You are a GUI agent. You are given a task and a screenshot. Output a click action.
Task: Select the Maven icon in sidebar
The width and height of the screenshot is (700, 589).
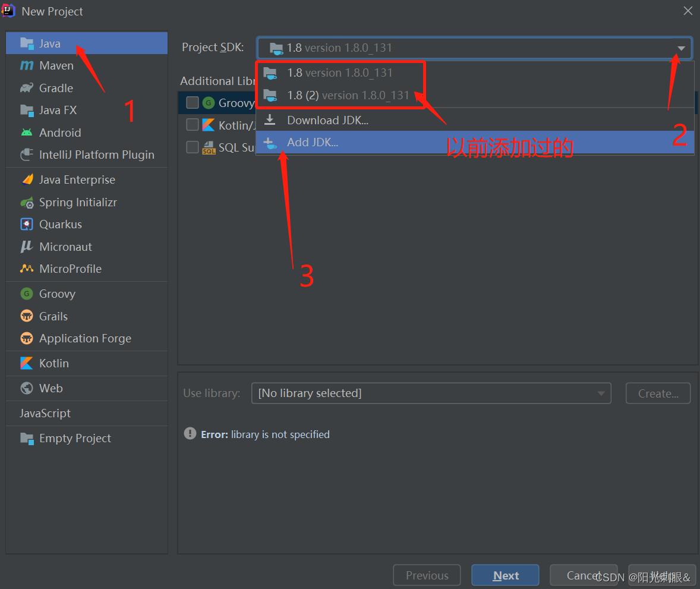[x=27, y=65]
